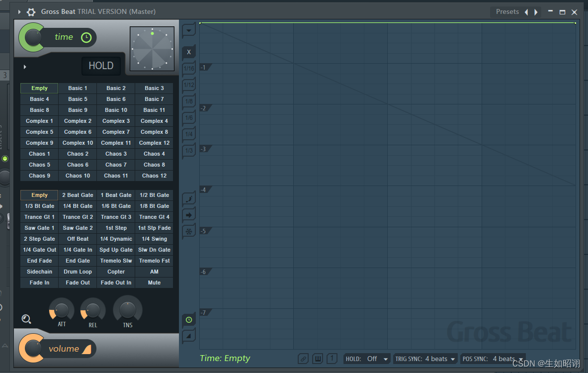Click the orange volume envelope icon
The image size is (588, 373).
86,349
